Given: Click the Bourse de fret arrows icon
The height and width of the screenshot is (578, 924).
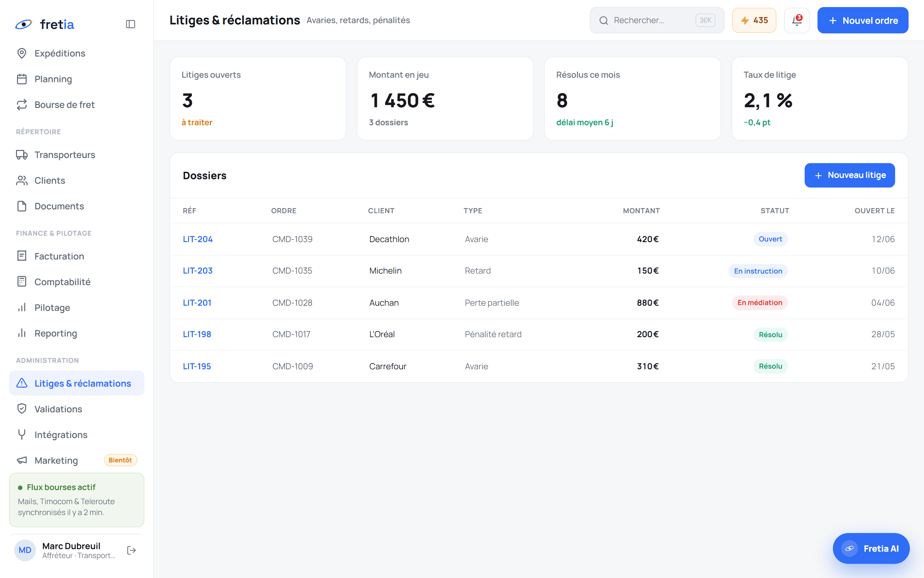Looking at the screenshot, I should (22, 104).
